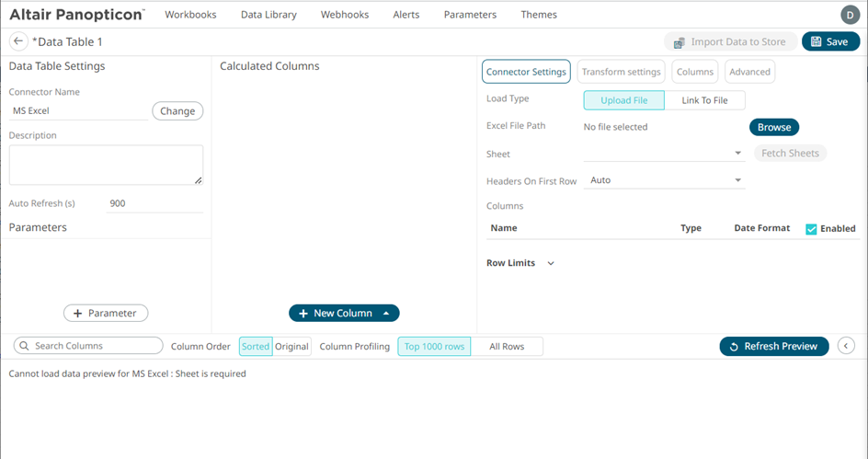868x459 pixels.
Task: Browse for an Excel file
Action: (773, 127)
